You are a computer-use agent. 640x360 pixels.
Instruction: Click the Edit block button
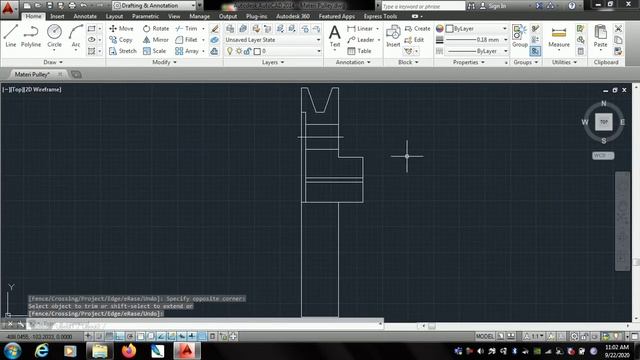(x=414, y=40)
